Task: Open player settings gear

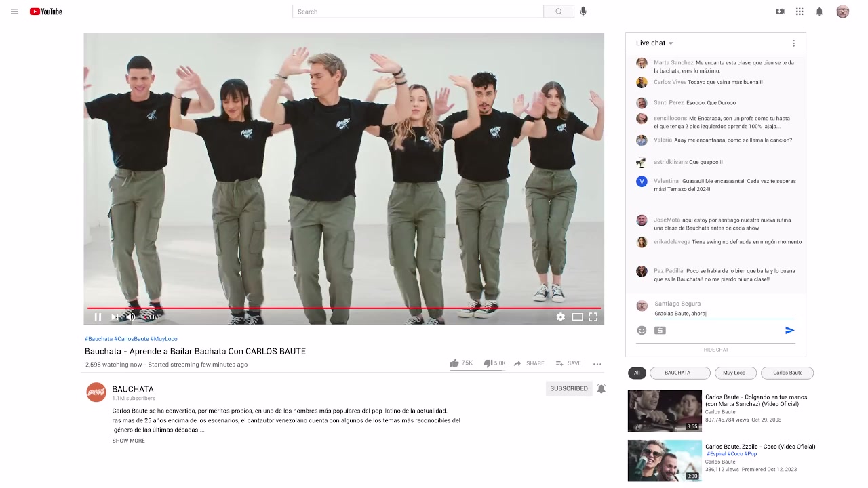Action: [561, 317]
